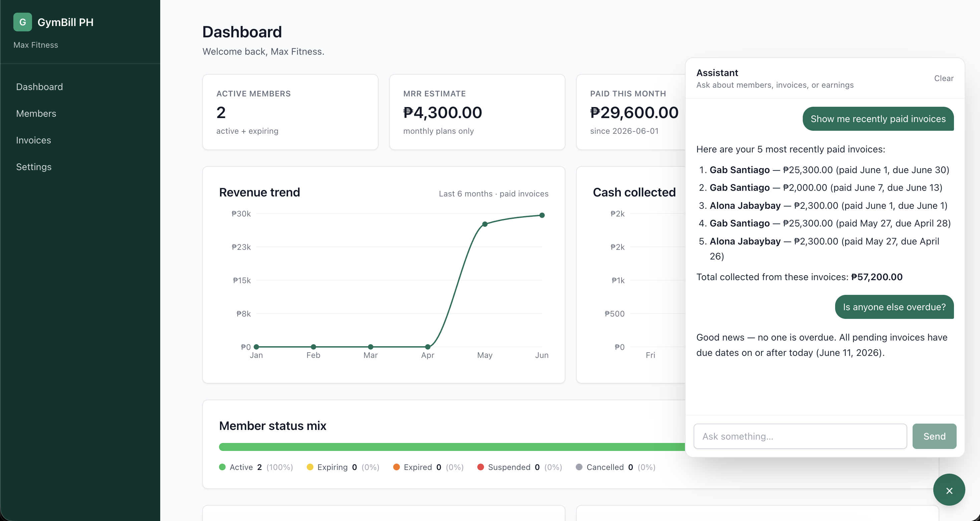
Task: Click the red Suspended legend dot
Action: tap(481, 467)
